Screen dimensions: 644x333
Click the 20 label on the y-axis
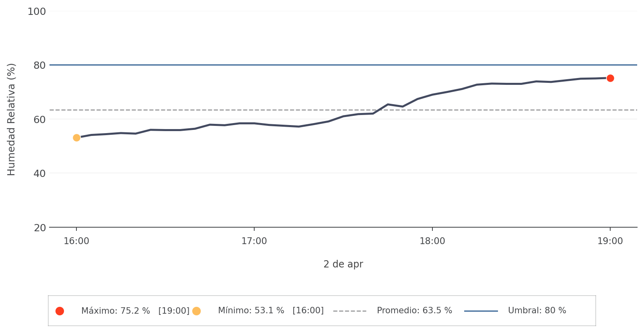(x=39, y=228)
